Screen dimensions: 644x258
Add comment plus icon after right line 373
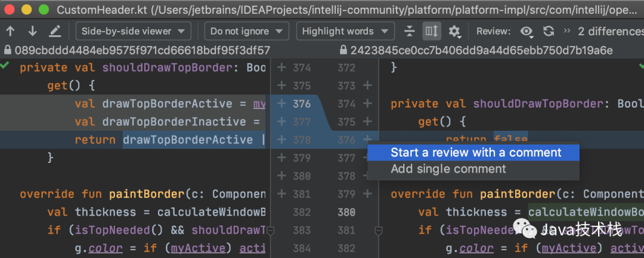tap(367, 85)
